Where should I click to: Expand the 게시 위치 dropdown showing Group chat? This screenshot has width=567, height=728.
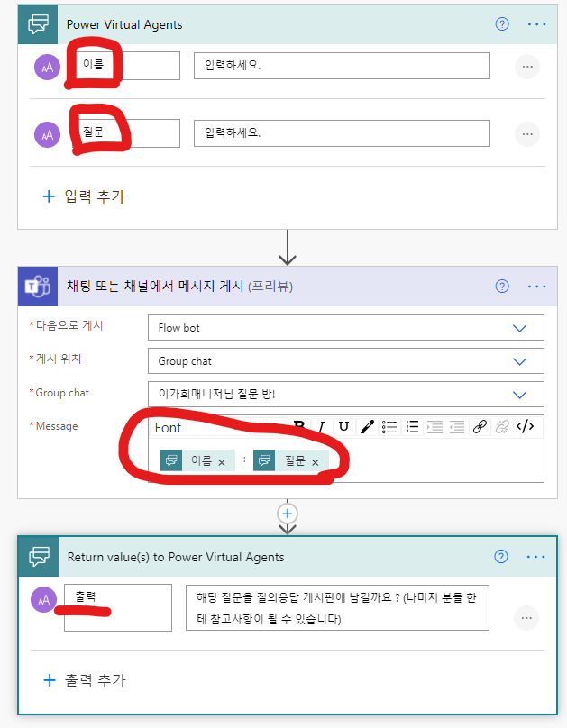346,361
